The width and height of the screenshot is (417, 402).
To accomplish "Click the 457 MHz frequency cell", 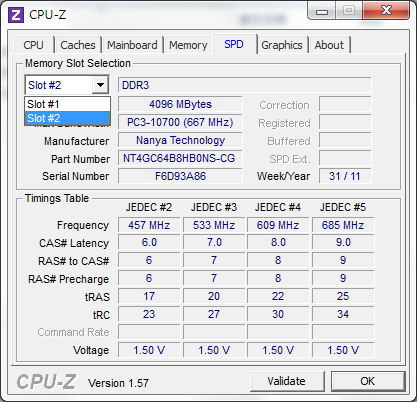I will tap(149, 225).
